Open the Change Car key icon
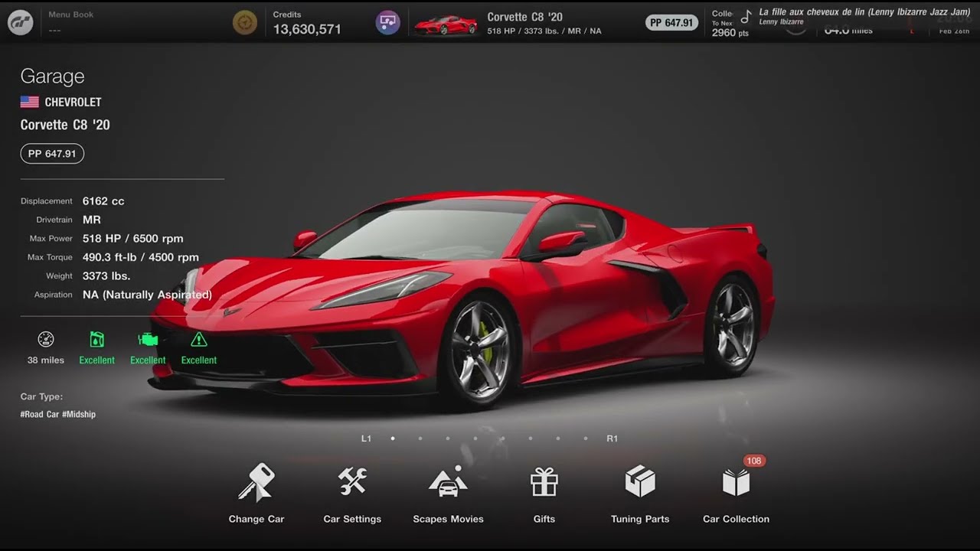 pos(256,482)
